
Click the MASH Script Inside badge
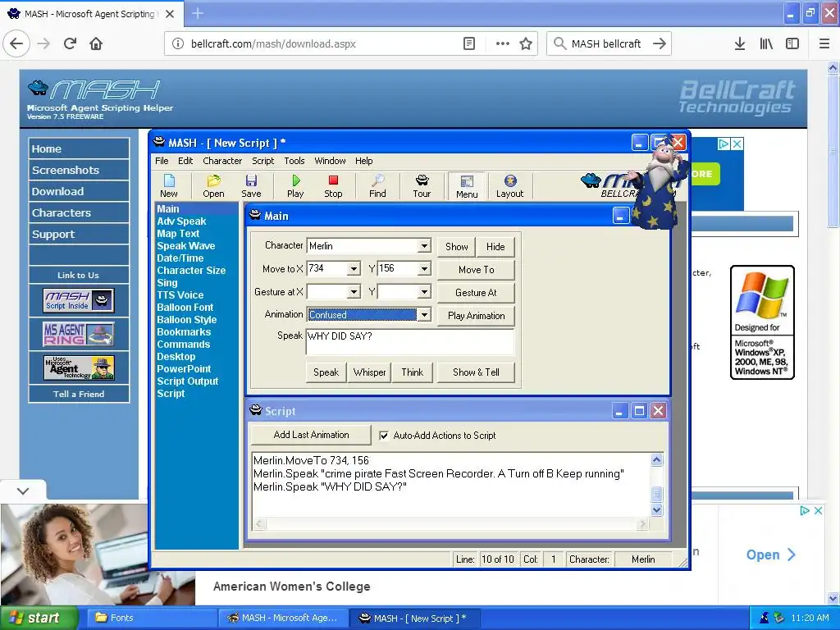78,300
